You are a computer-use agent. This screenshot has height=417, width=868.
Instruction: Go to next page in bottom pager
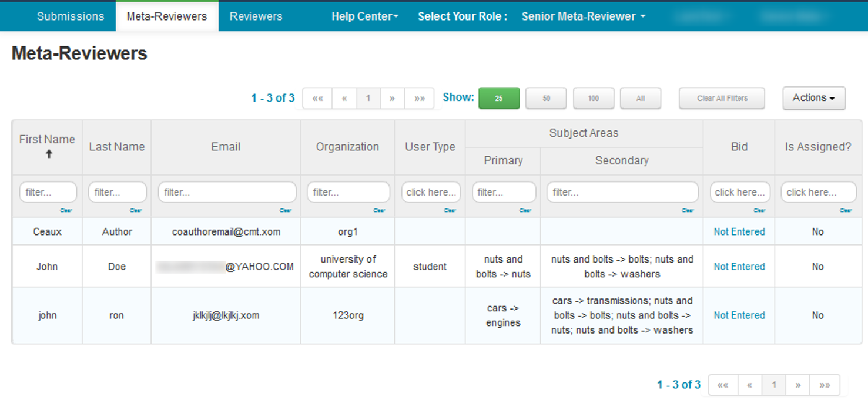click(x=798, y=385)
